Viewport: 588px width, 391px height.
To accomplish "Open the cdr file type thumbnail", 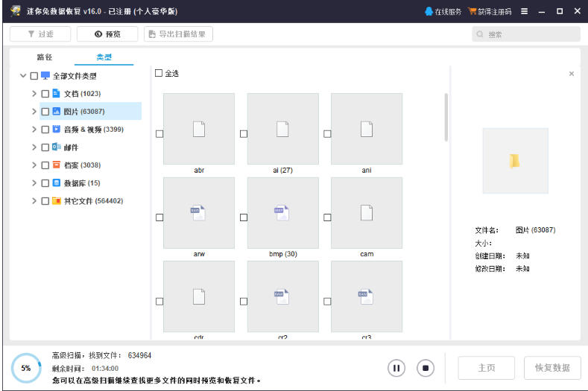I will pos(199,296).
